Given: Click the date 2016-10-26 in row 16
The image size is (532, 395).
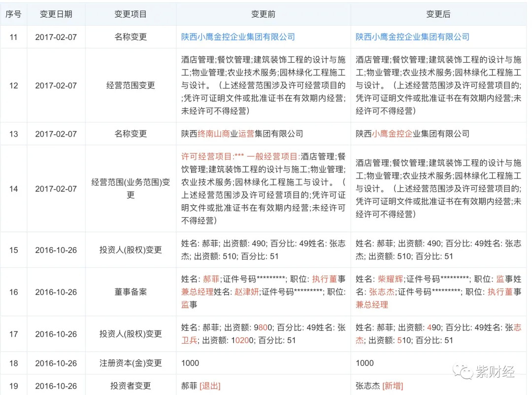Looking at the screenshot, I should [x=56, y=292].
